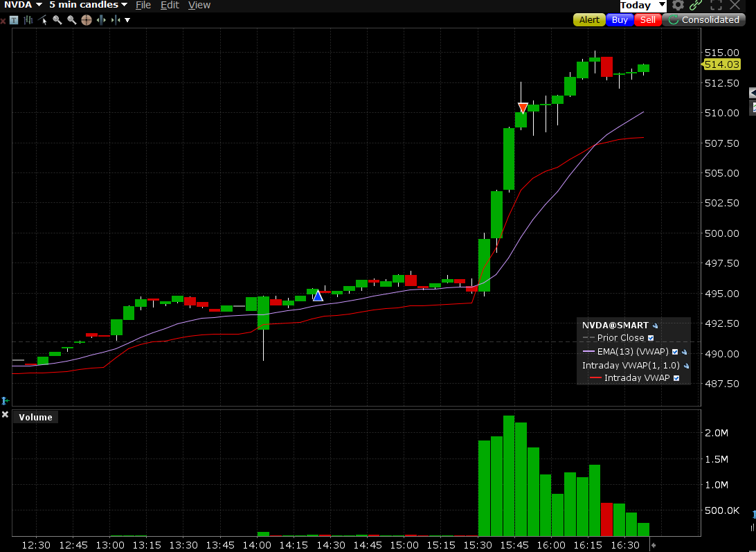Click the green window link icon
The image size is (756, 552).
pyautogui.click(x=696, y=6)
